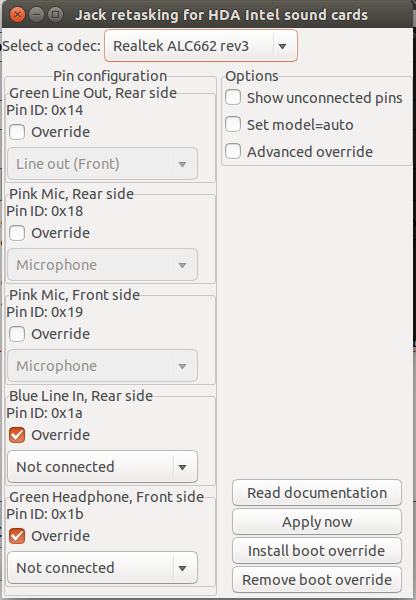Click Install boot override button
Viewport: 416px width, 600px height.
[317, 551]
